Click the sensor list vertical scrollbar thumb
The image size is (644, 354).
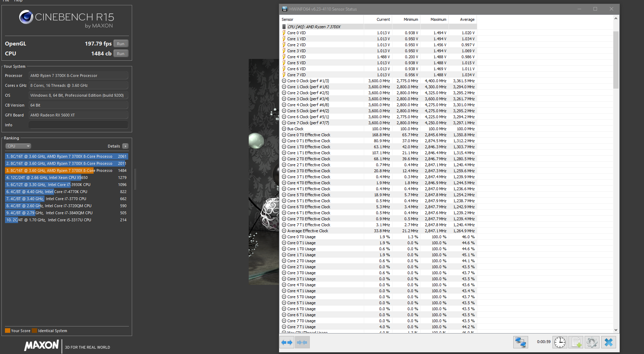616,60
